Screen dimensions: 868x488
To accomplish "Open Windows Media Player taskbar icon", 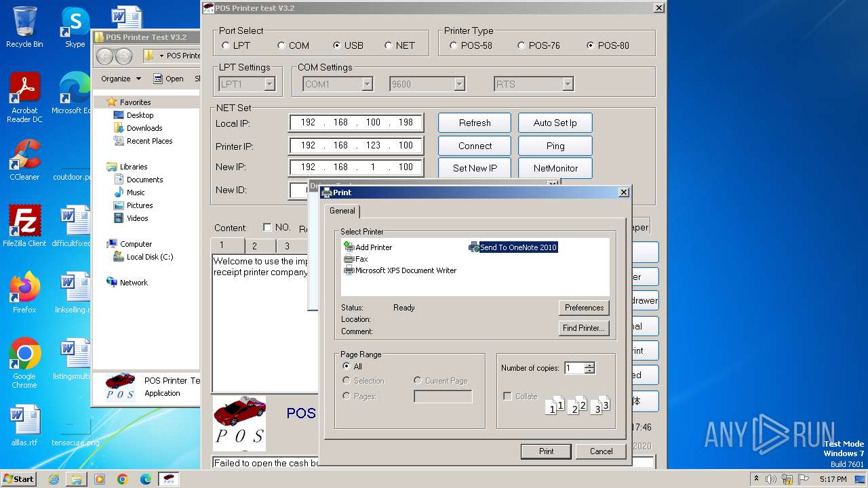I will pyautogui.click(x=100, y=479).
